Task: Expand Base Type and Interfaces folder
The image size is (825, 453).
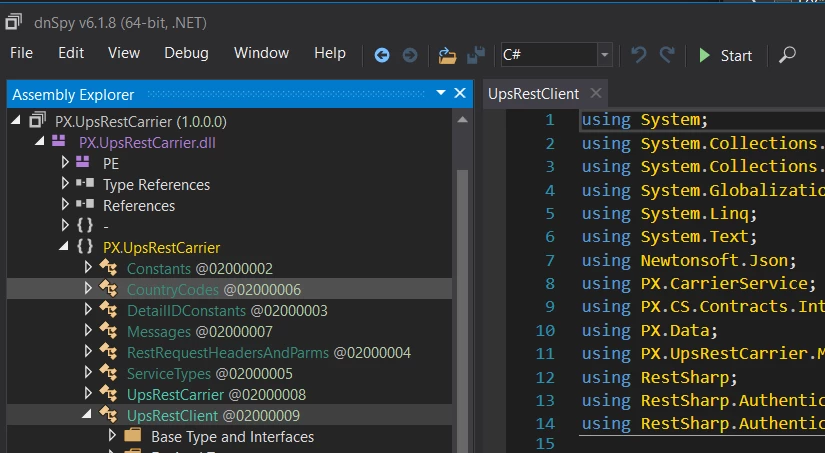Action: tap(112, 436)
